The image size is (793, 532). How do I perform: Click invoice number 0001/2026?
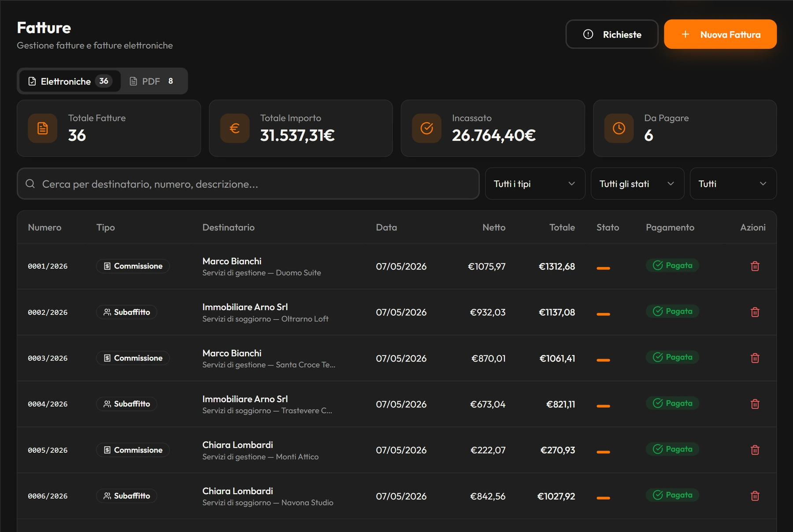[48, 266]
